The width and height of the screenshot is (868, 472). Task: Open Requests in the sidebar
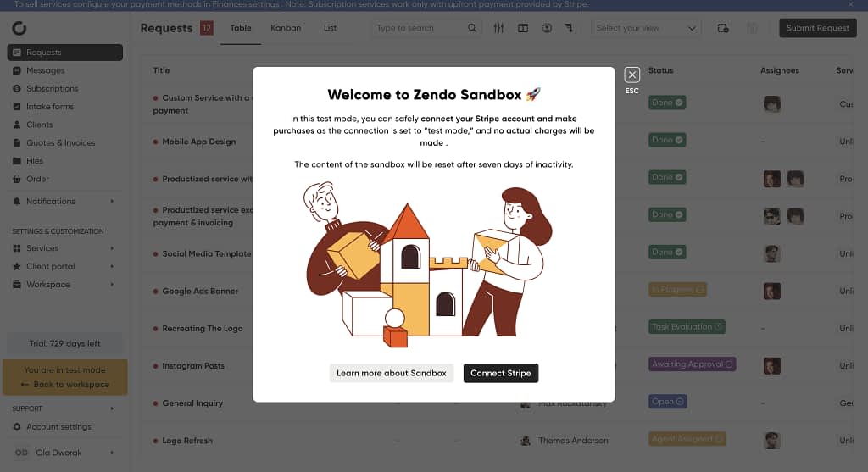click(x=64, y=52)
